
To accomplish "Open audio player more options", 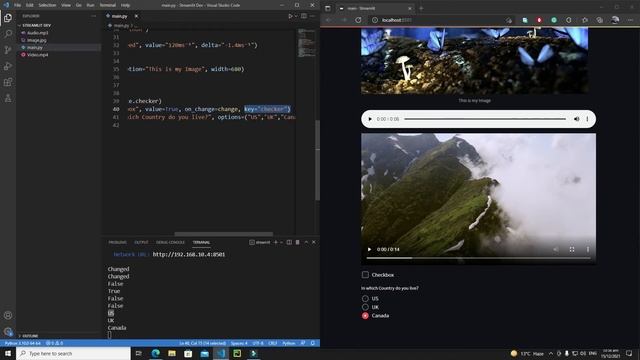I will coord(587,119).
